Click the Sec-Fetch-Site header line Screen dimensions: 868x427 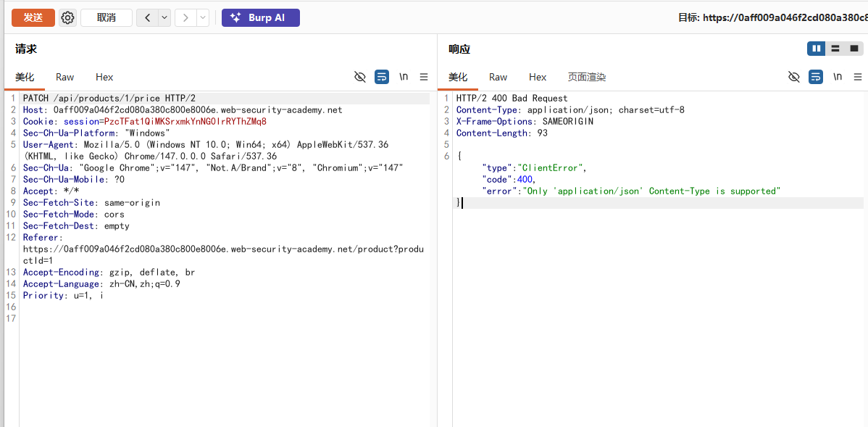(x=91, y=203)
